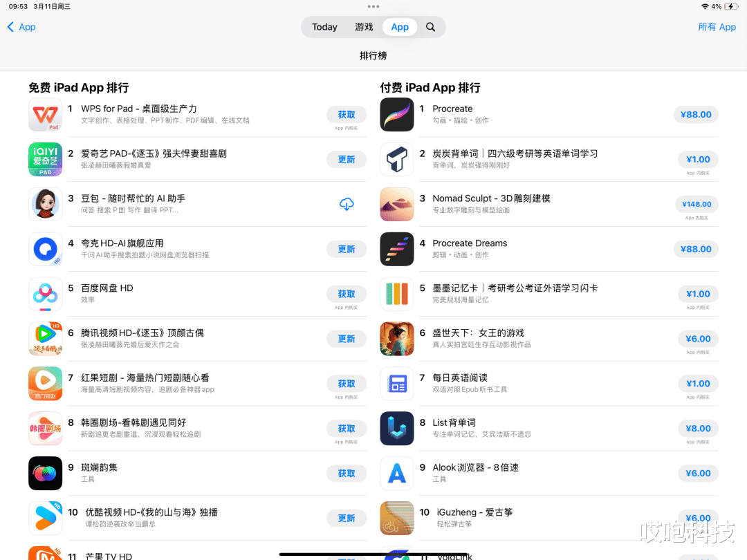Image resolution: width=747 pixels, height=560 pixels.
Task: Open Alook 浏览器 - 8倍速 title
Action: tap(475, 467)
